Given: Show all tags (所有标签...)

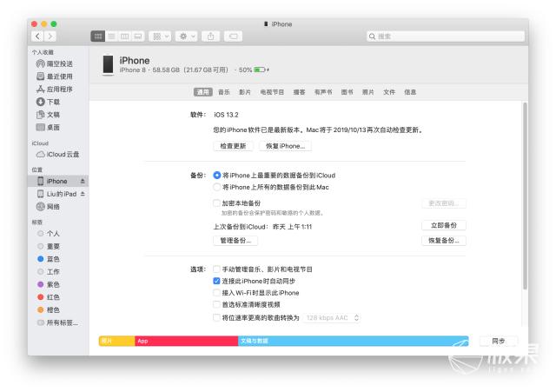Looking at the screenshot, I should (x=57, y=322).
